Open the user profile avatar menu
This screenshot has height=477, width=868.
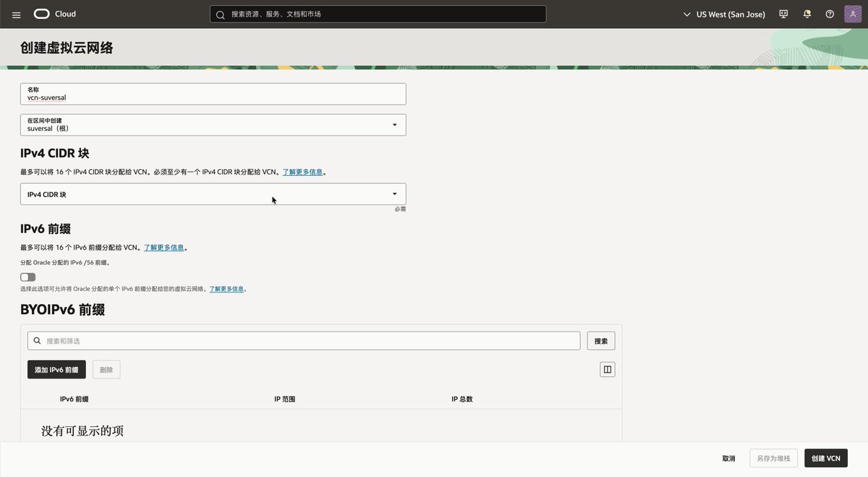point(853,14)
